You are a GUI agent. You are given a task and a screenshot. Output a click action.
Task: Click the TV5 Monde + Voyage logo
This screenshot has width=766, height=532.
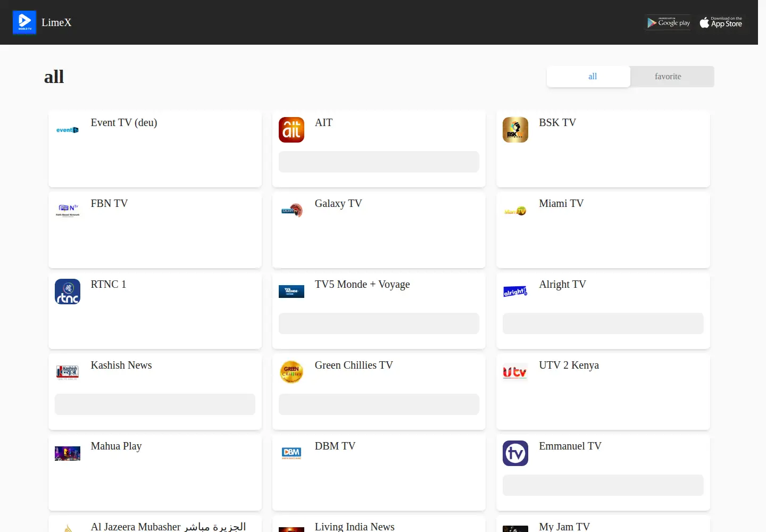pos(292,292)
